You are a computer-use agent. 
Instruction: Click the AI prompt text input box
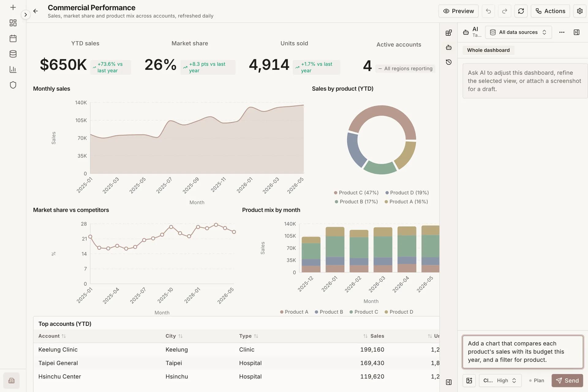[523, 352]
